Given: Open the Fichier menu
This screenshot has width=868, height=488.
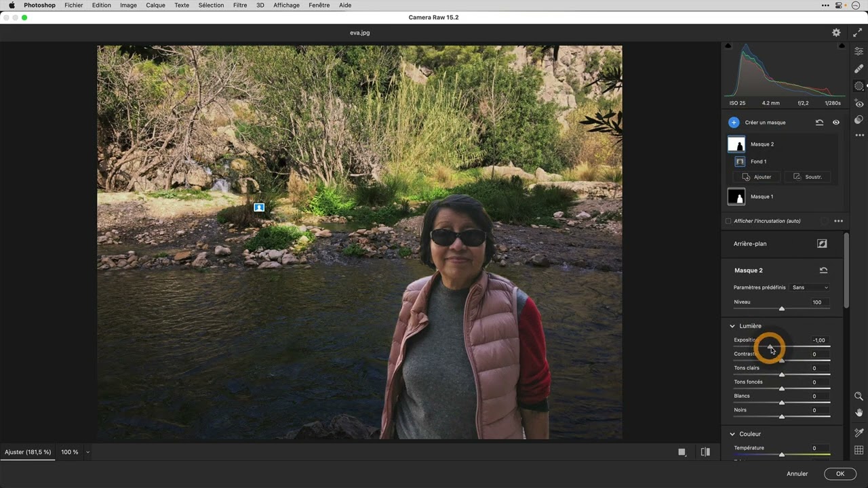Looking at the screenshot, I should [x=74, y=5].
